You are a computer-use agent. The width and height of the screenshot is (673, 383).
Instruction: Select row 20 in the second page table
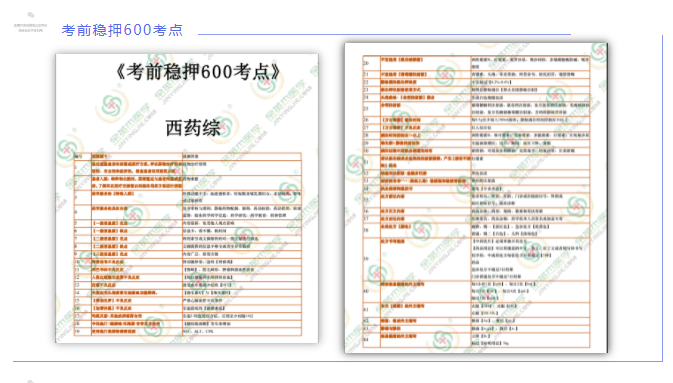[x=476, y=63]
